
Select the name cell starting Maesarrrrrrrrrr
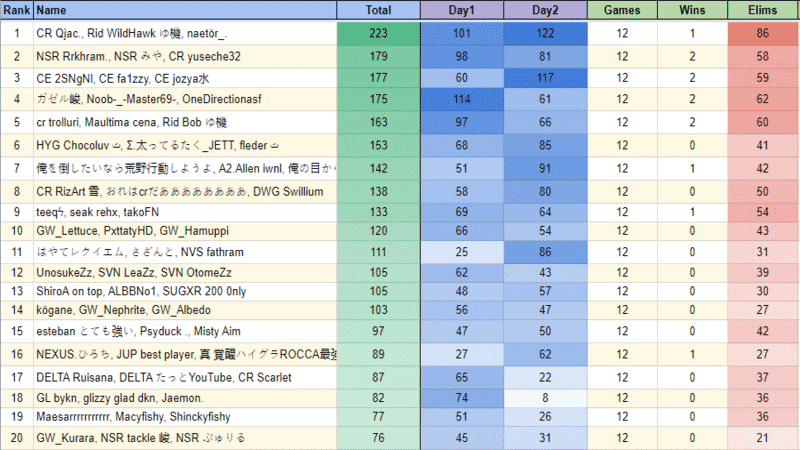pos(185,417)
